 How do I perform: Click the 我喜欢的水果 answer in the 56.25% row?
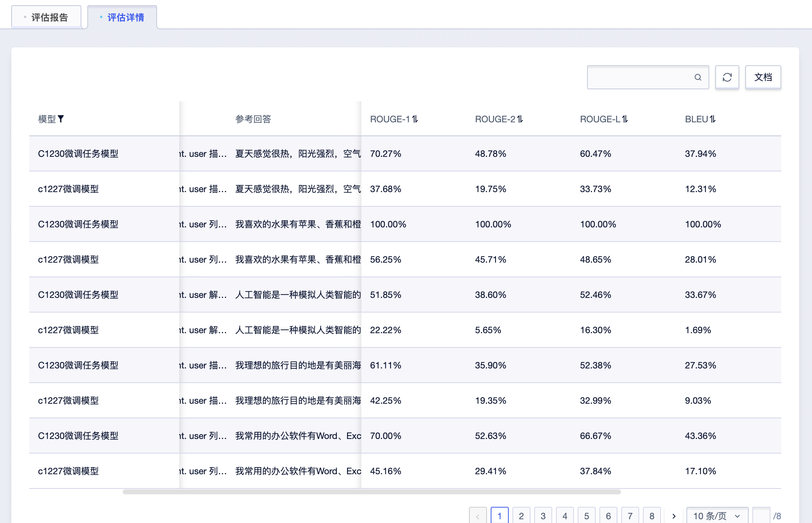coord(298,259)
